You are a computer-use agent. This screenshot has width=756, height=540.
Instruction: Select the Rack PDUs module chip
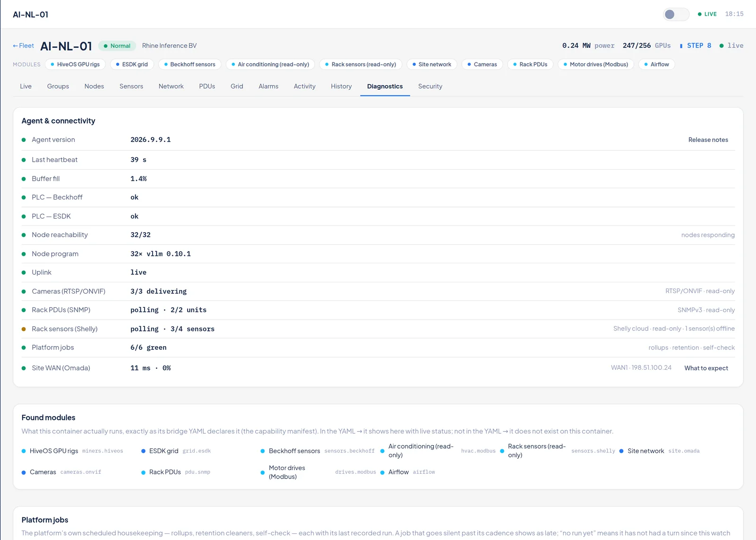click(x=530, y=64)
